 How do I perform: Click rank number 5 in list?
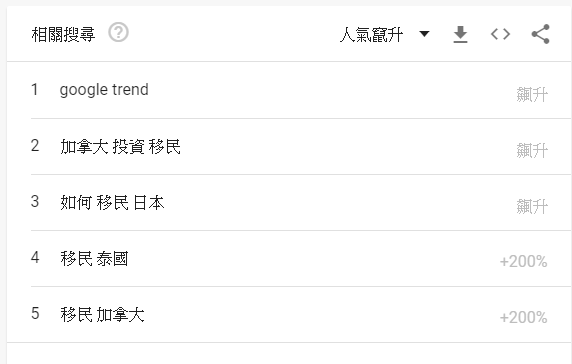coord(35,314)
